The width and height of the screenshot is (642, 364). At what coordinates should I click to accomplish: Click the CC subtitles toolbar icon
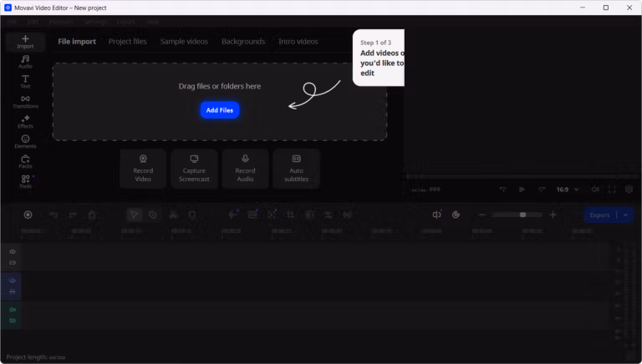coord(252,215)
